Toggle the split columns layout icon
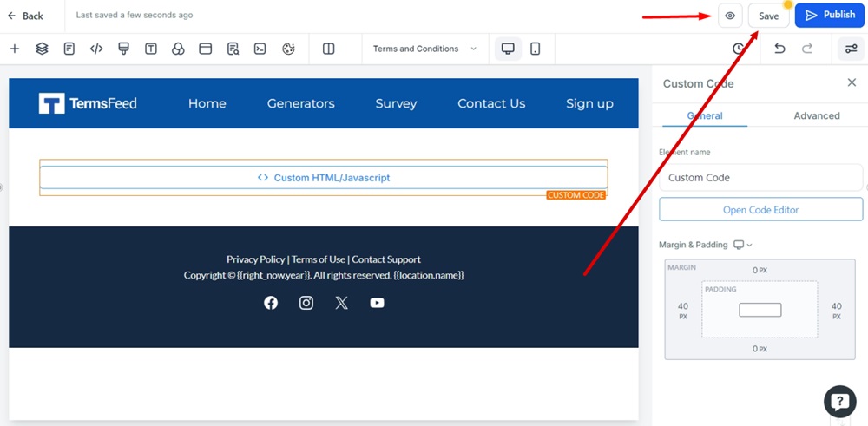Image resolution: width=868 pixels, height=426 pixels. coord(329,49)
